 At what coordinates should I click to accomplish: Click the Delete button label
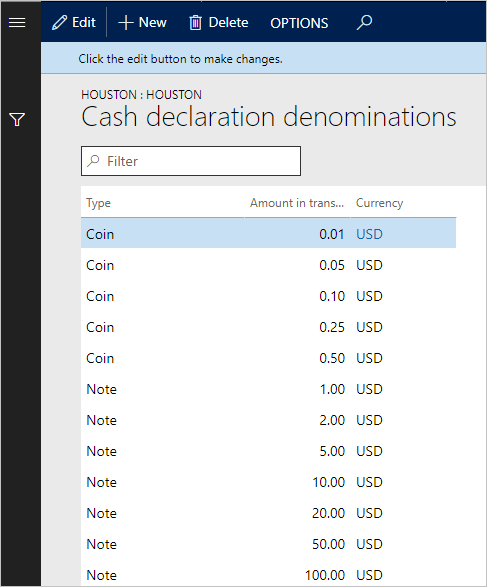tap(228, 22)
